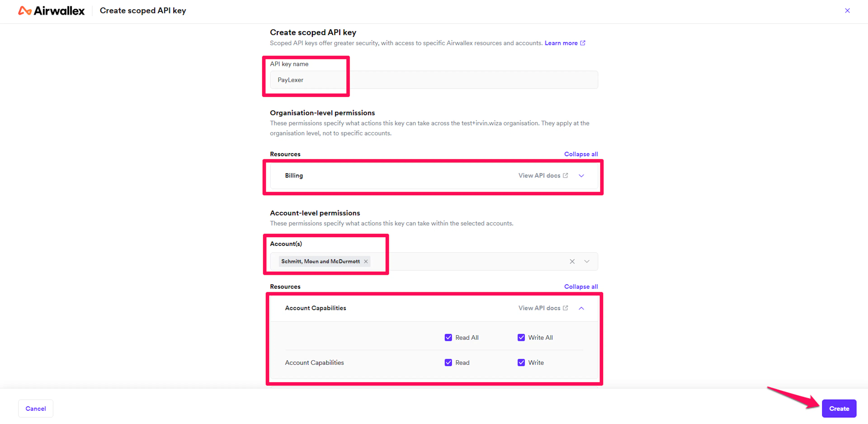This screenshot has width=868, height=424.
Task: Uncheck the Write All checkbox
Action: pyautogui.click(x=521, y=338)
